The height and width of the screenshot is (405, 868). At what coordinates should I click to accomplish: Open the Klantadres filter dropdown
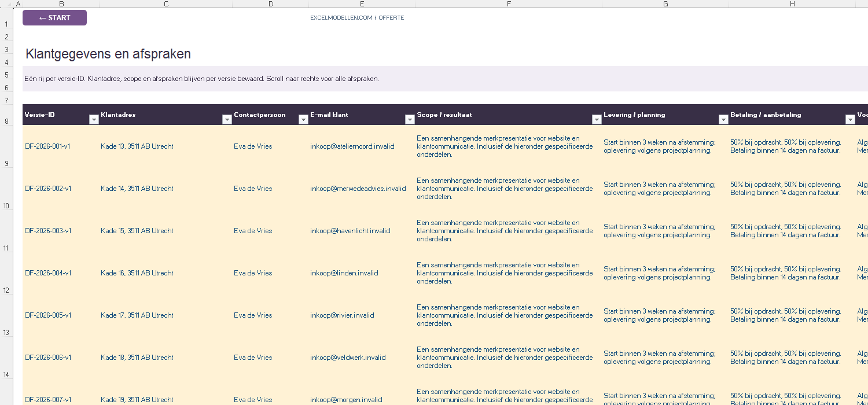point(227,119)
